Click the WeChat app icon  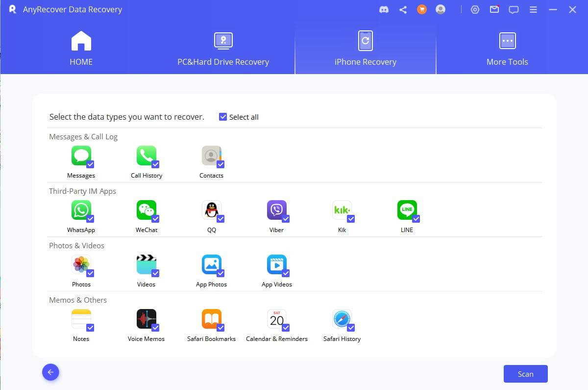[x=147, y=210]
